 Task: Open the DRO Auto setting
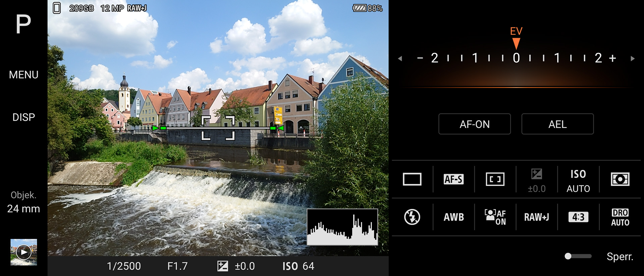[620, 217]
